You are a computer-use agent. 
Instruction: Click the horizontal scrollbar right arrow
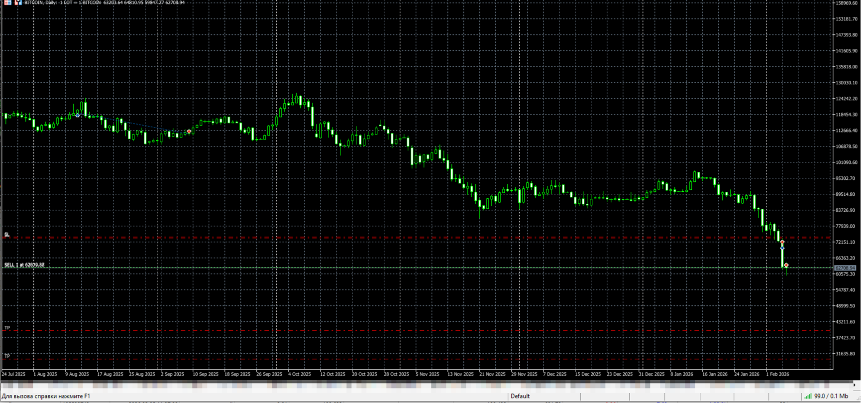point(855,385)
